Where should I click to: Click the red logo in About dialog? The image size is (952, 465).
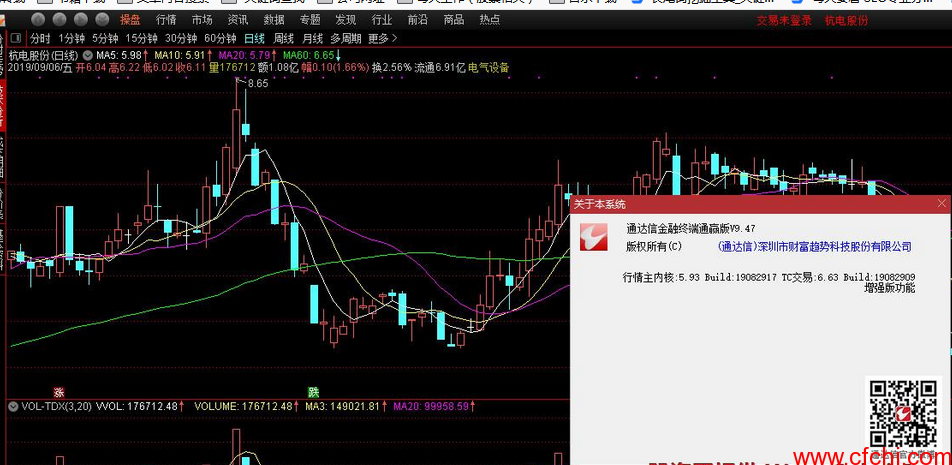point(594,237)
